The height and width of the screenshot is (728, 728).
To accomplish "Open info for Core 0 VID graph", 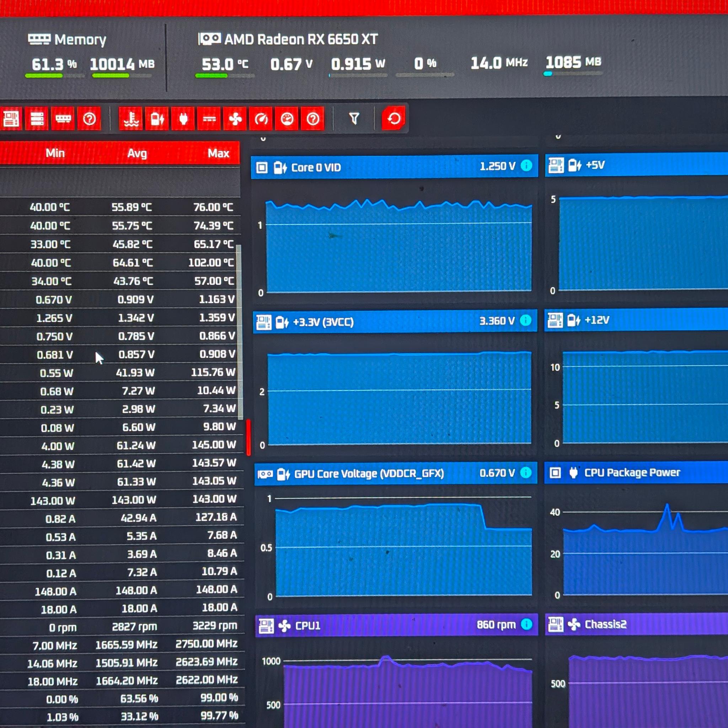I will click(526, 165).
